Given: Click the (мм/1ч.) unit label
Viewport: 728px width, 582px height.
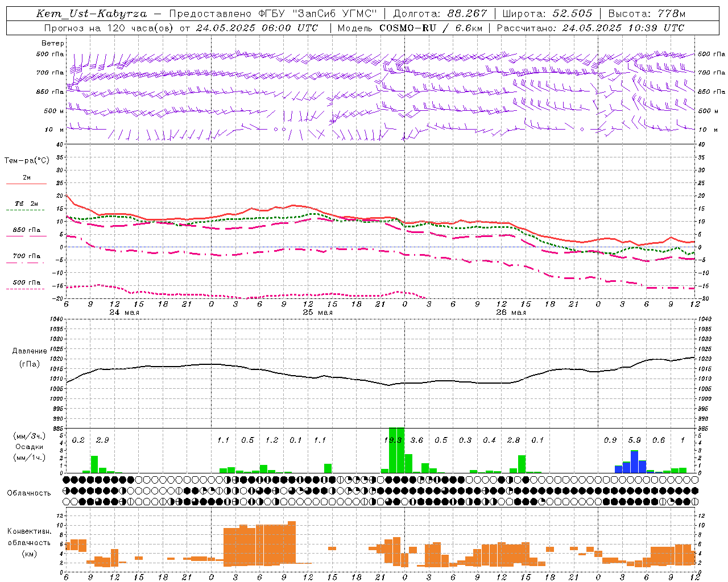Looking at the screenshot, I should point(30,458).
